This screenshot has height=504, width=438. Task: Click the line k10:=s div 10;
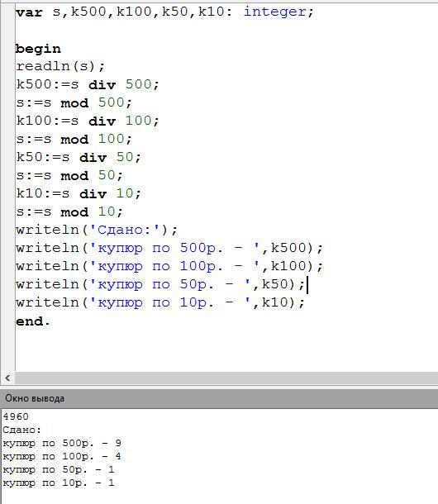pyautogui.click(x=79, y=193)
